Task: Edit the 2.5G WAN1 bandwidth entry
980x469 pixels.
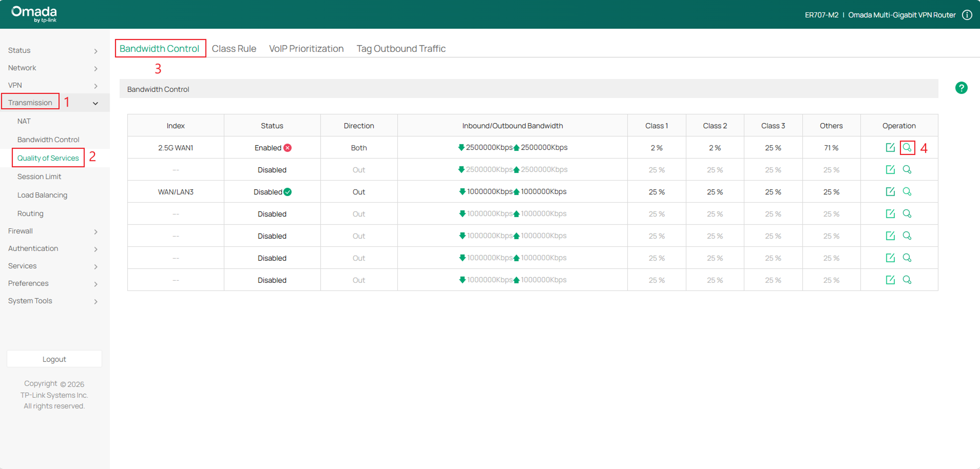Action: click(x=890, y=147)
